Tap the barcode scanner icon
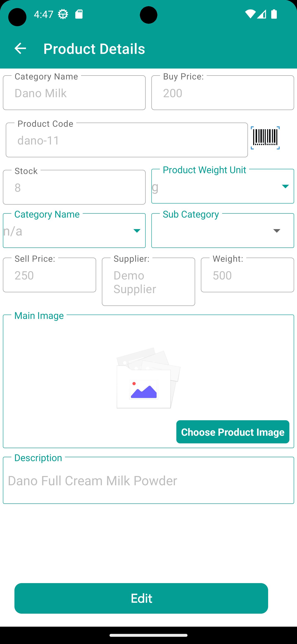This screenshot has height=644, width=297. pyautogui.click(x=265, y=138)
